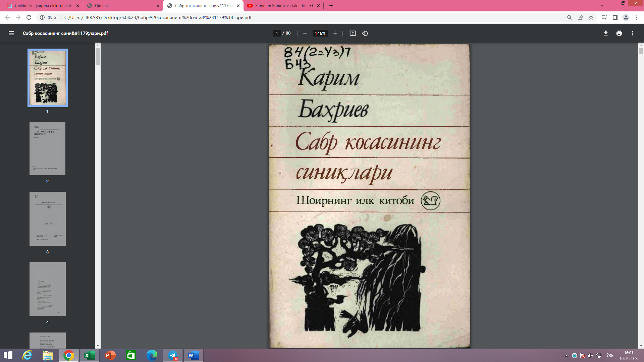Open PowerPoint from the taskbar
Viewport: 644px width, 362px height.
(x=110, y=355)
